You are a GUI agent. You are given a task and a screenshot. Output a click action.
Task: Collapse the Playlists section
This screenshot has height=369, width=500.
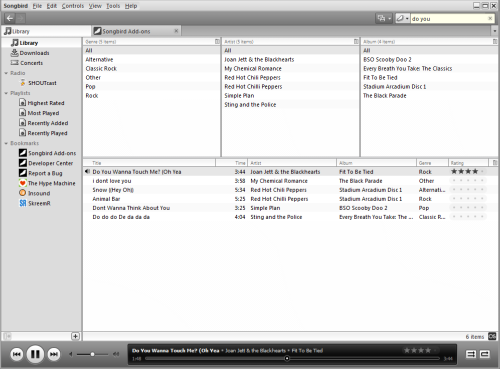coord(6,93)
